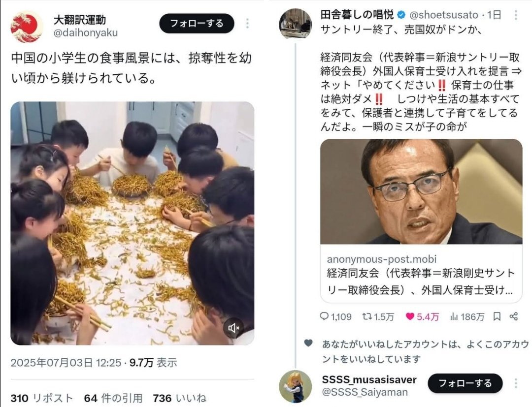This screenshot has width=532, height=407.
Task: Click the フォローする button for @daihonyaku
Action: point(197,24)
